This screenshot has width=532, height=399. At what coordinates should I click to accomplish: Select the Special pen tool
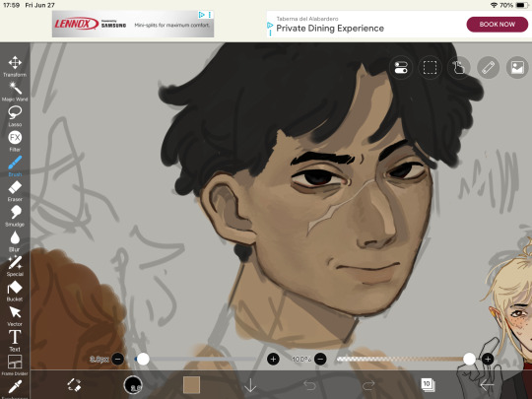15,266
